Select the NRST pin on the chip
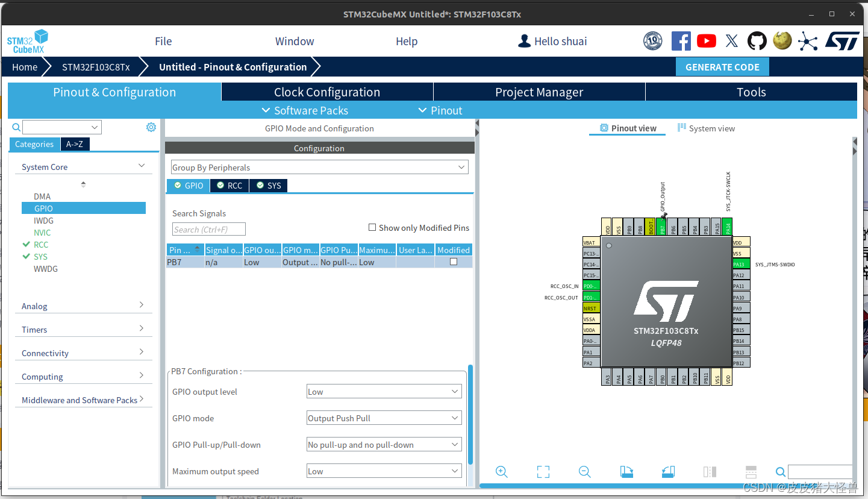This screenshot has height=499, width=868. tap(592, 308)
